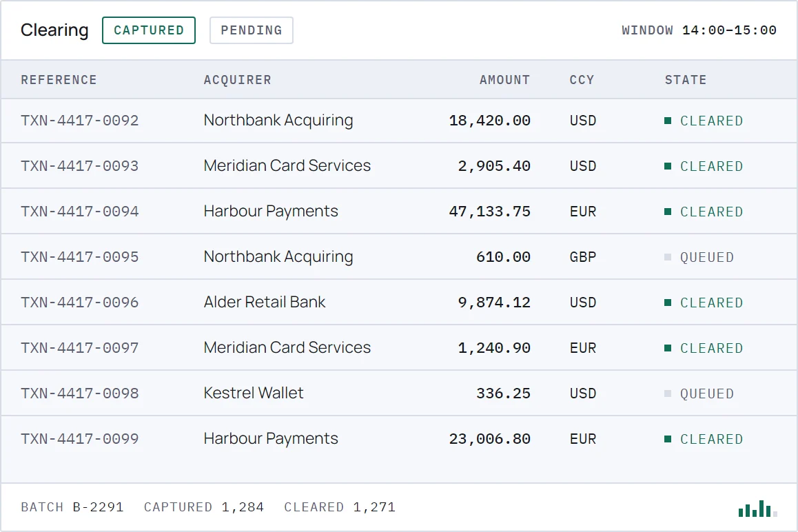Click the ACQUIRER column header

237,80
